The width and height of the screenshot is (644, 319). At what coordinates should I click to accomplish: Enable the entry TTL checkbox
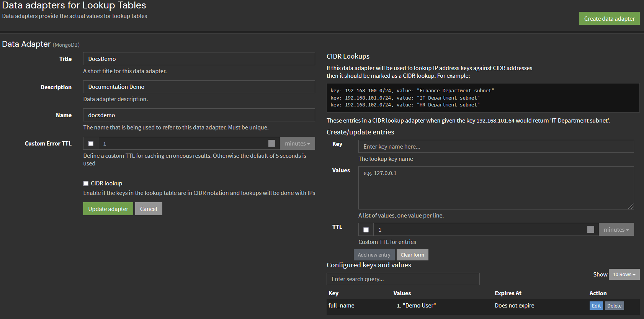pyautogui.click(x=366, y=230)
